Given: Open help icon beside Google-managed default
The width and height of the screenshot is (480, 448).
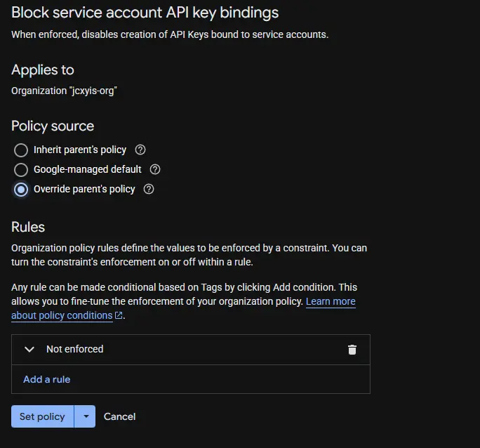Looking at the screenshot, I should pyautogui.click(x=155, y=169).
